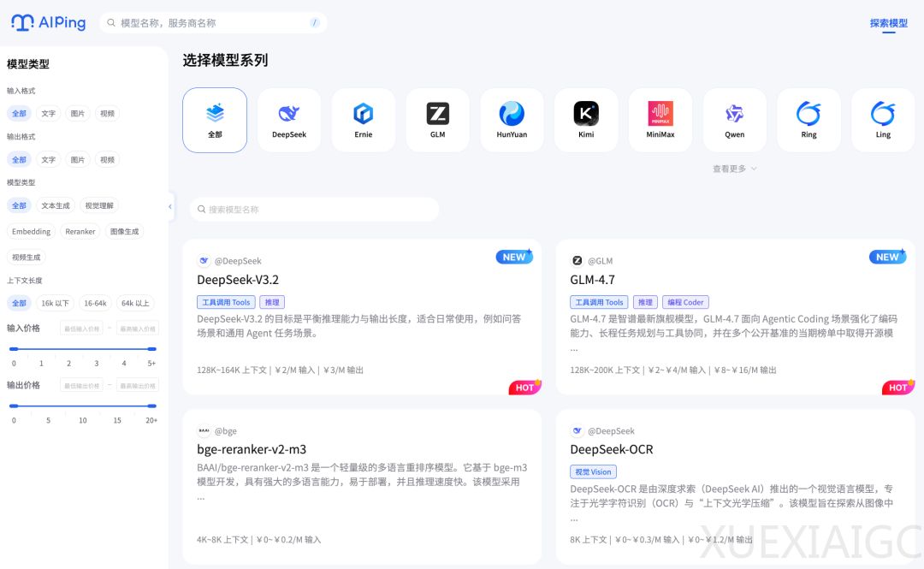Collapse the filter sidebar with the chevron
Screen dimensions: 924x569
click(x=169, y=206)
